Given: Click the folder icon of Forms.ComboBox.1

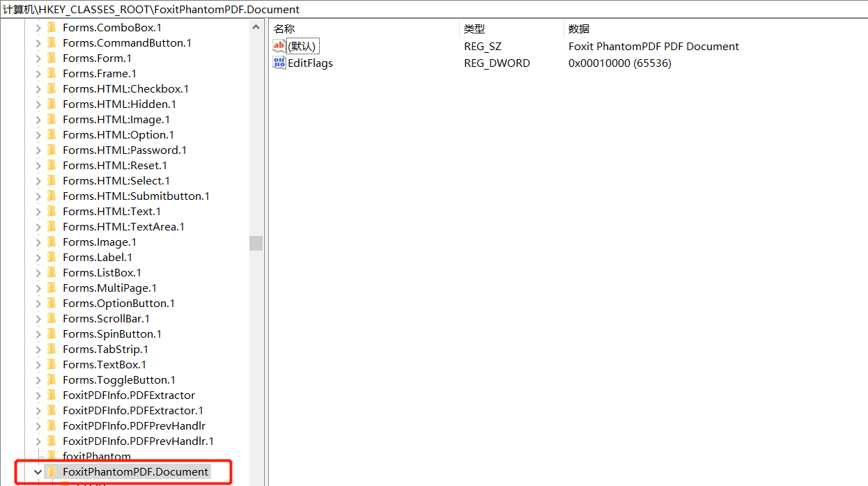Looking at the screenshot, I should click(52, 28).
